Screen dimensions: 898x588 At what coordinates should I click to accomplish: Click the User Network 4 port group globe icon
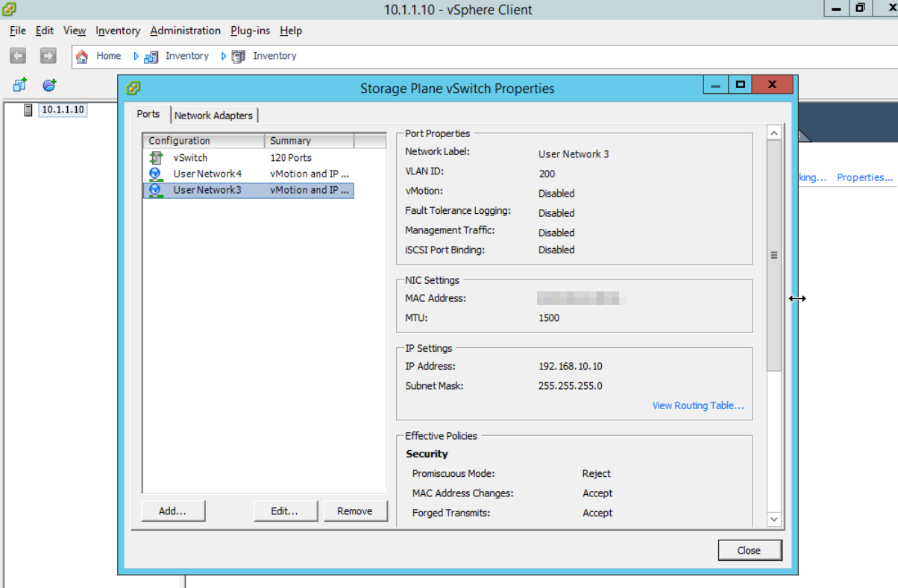tap(154, 174)
